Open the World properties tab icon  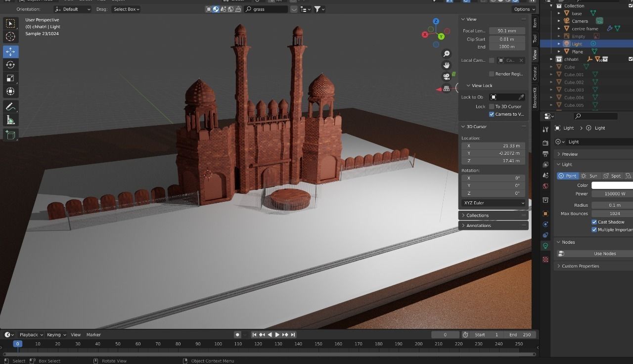545,186
